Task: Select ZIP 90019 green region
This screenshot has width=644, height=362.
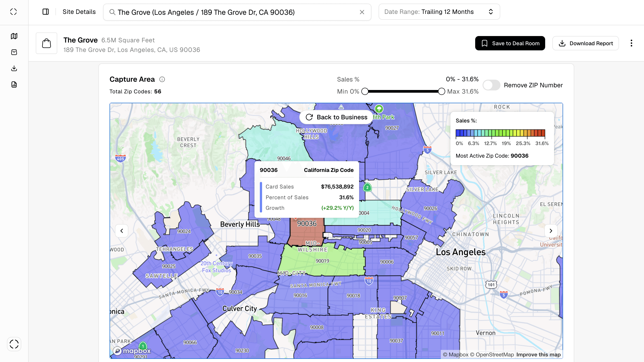Action: coord(322,261)
